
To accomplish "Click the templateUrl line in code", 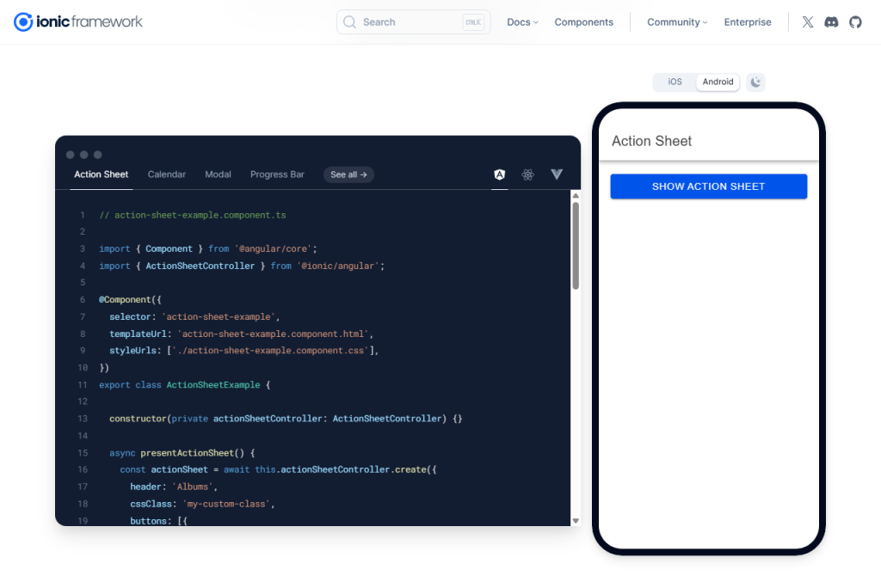I will 241,334.
